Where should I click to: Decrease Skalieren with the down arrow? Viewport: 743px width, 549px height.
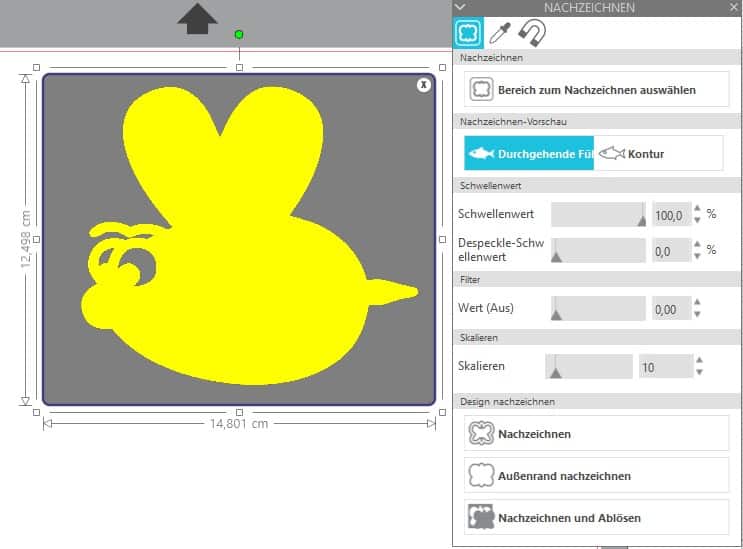point(699,372)
